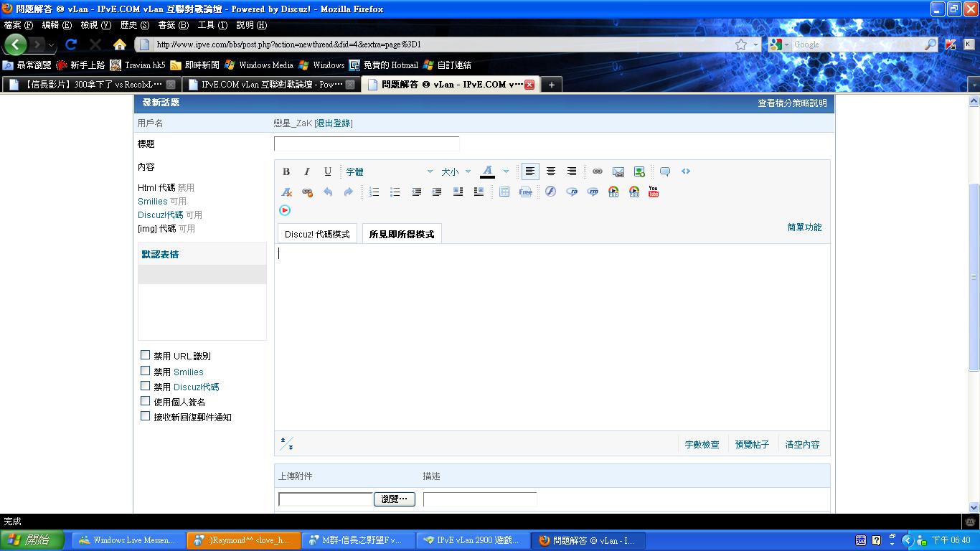Click the 標題 title input field

click(x=366, y=143)
